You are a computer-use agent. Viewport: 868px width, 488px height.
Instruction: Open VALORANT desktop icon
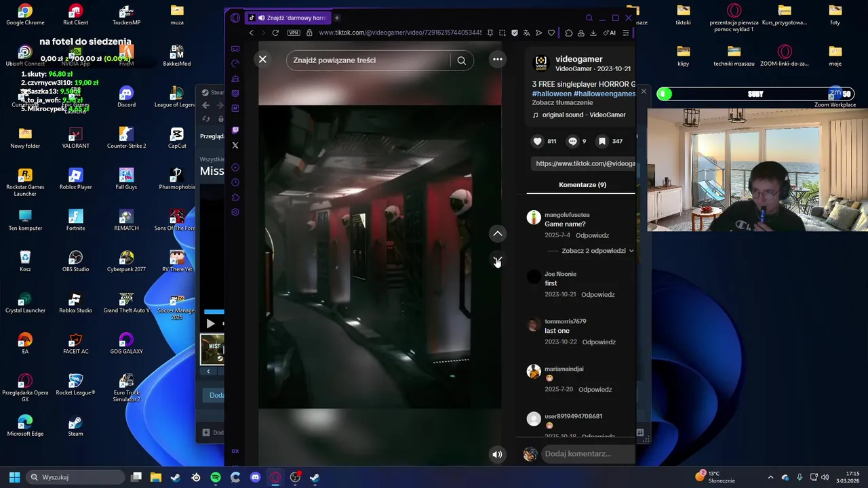75,138
